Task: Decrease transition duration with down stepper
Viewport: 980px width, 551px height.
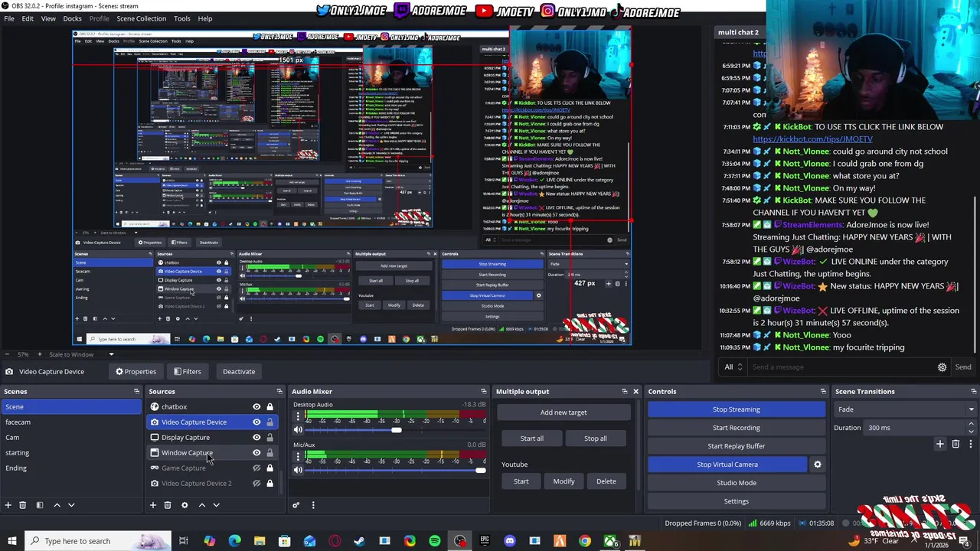Action: tap(972, 431)
